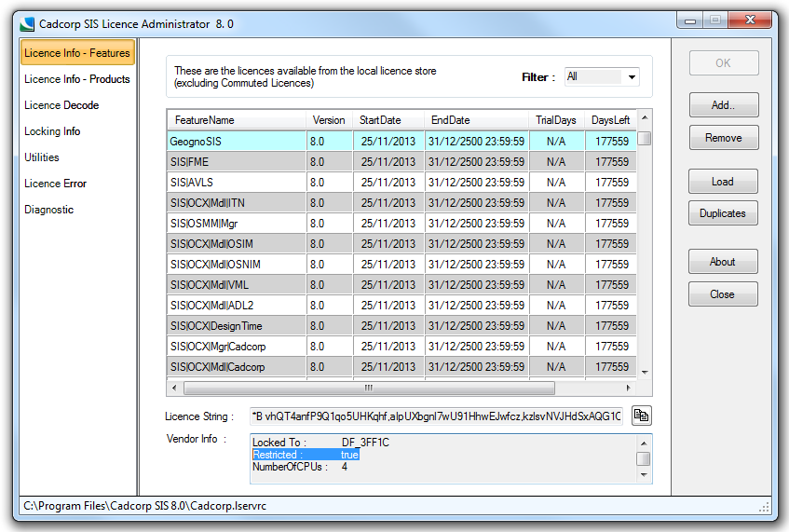Image resolution: width=789 pixels, height=532 pixels.
Task: Open the About dialog
Action: pos(723,262)
